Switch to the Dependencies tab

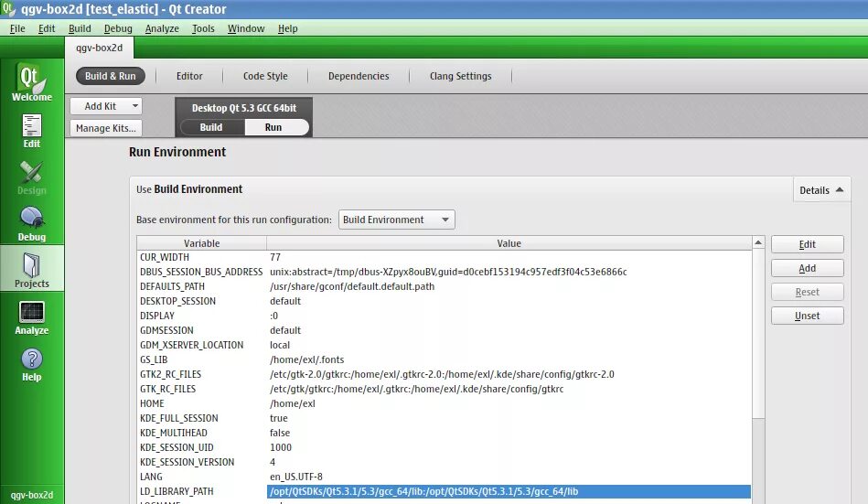tap(359, 76)
